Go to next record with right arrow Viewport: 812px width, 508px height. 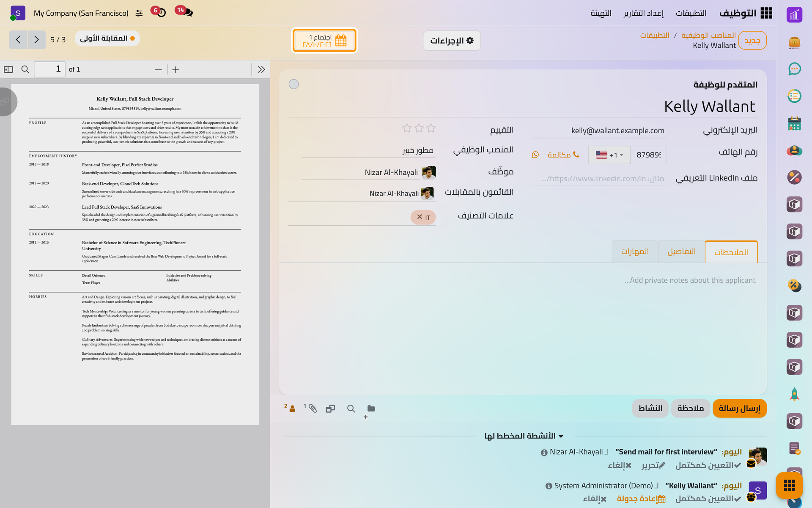pos(36,39)
